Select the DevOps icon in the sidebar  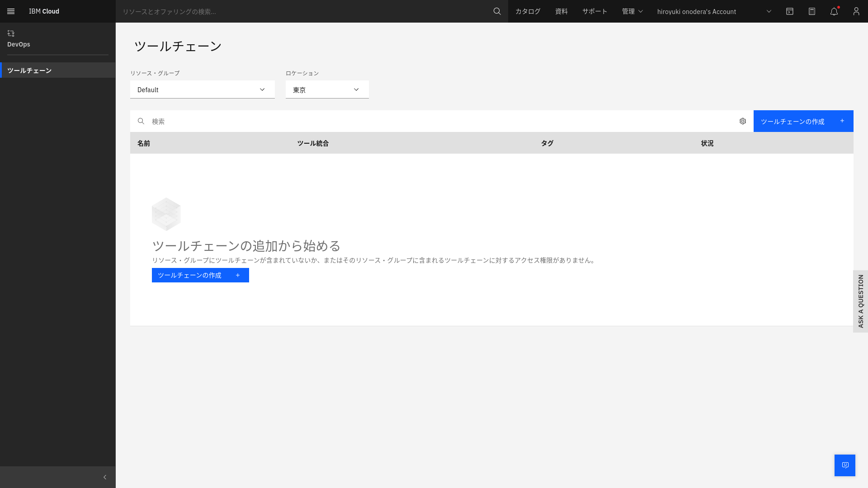pos(11,33)
